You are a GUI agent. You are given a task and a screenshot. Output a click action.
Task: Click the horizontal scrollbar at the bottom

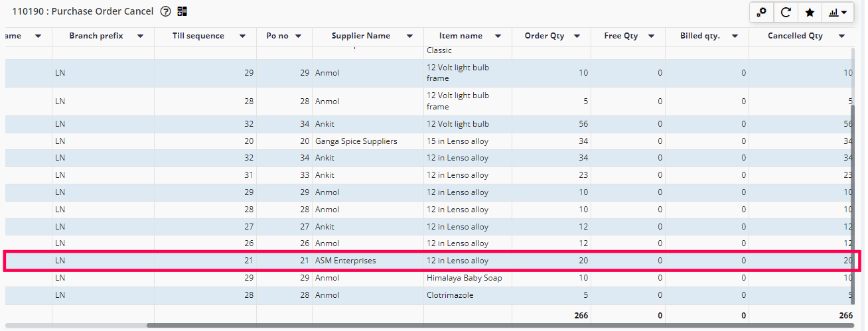[498, 326]
